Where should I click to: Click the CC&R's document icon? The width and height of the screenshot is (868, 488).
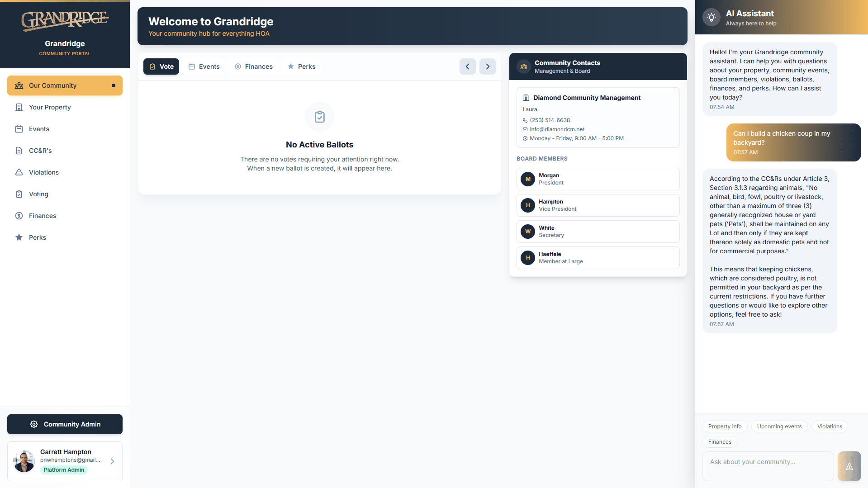(19, 151)
